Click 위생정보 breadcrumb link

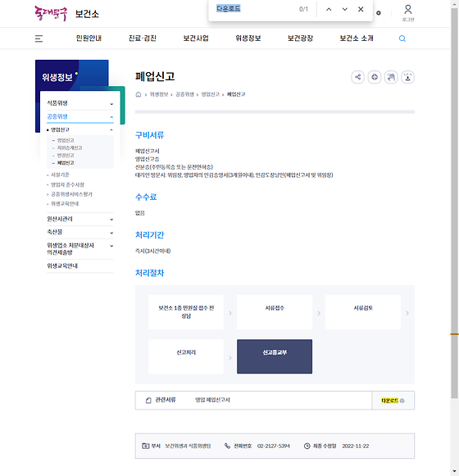(159, 94)
